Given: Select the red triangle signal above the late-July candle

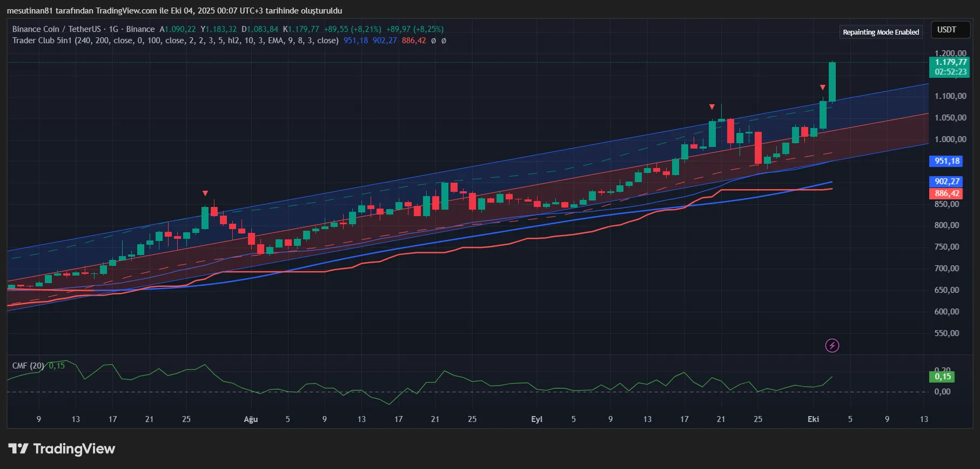Looking at the screenshot, I should (x=205, y=193).
